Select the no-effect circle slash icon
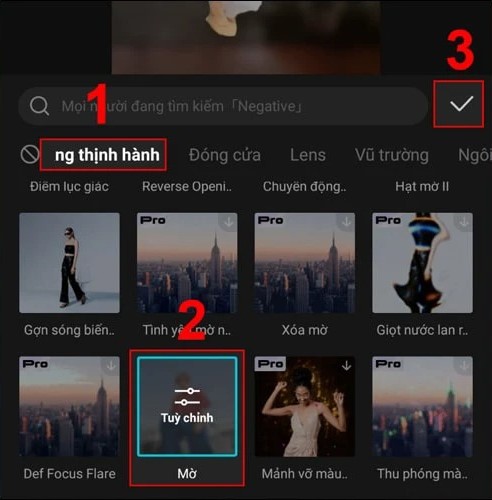This screenshot has height=500, width=492. click(x=30, y=155)
